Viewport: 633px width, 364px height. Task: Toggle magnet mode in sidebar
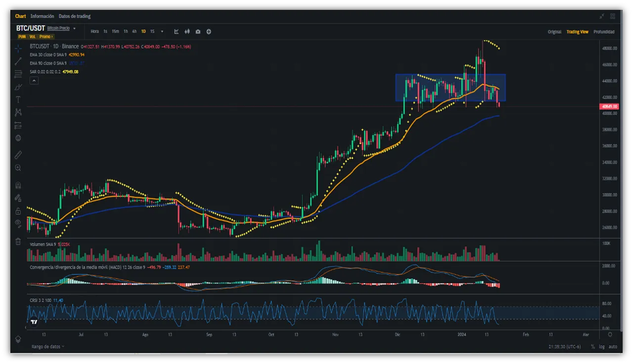pos(18,185)
